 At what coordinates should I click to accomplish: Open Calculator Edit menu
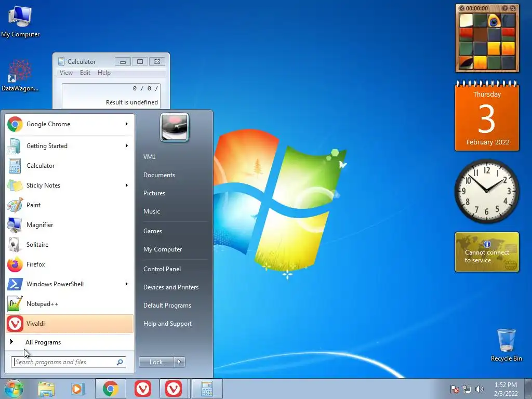[x=85, y=73]
